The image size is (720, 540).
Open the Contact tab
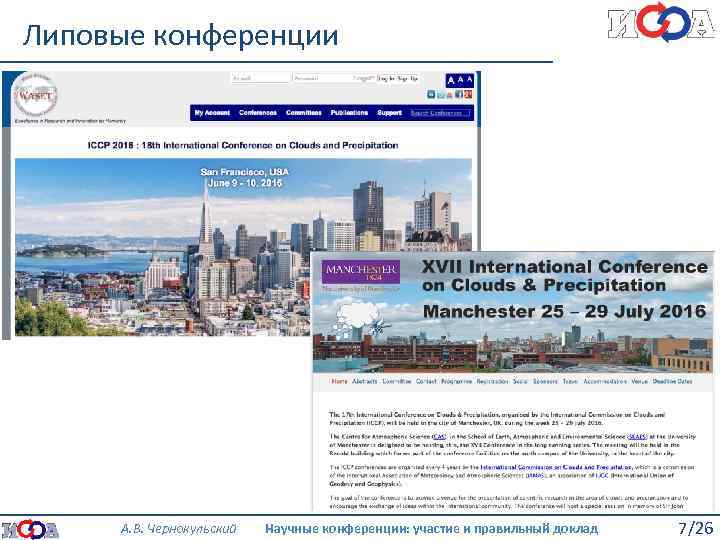click(426, 381)
